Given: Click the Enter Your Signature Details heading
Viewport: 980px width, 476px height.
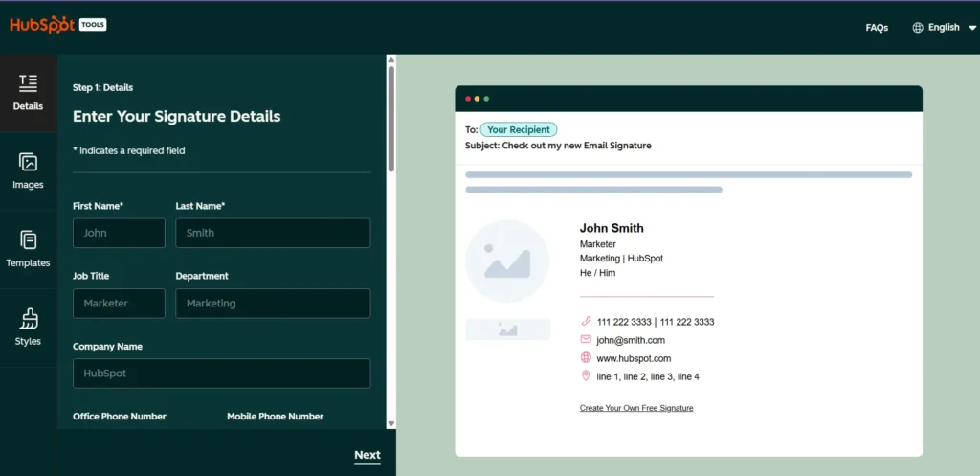Looking at the screenshot, I should point(176,116).
